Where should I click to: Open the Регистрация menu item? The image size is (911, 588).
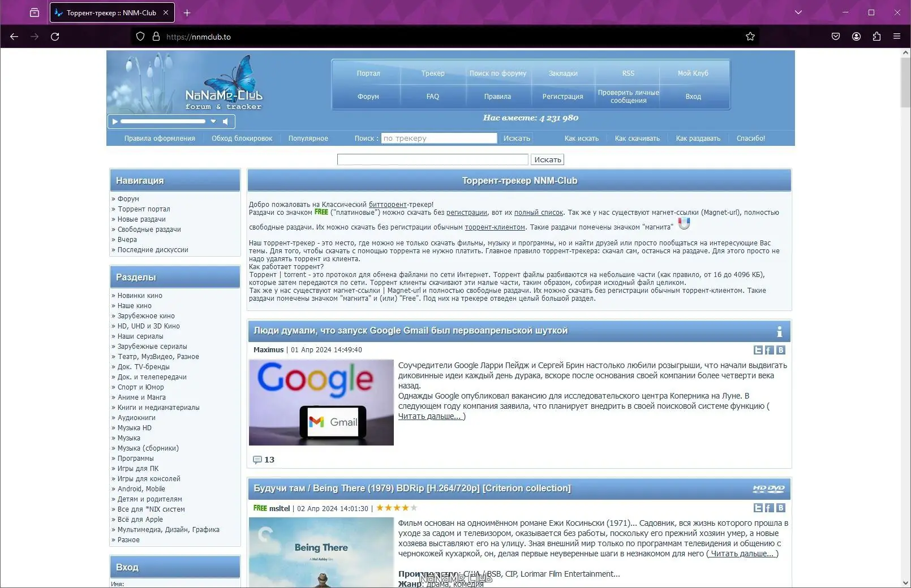pyautogui.click(x=563, y=97)
